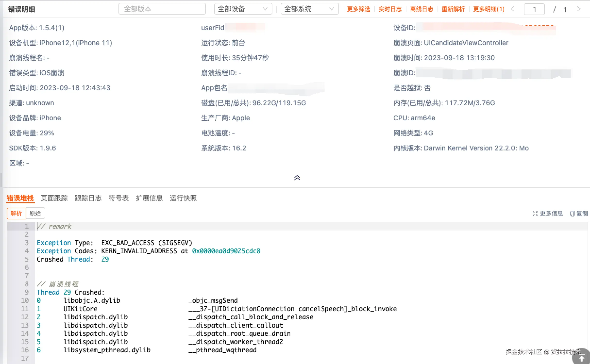This screenshot has height=364, width=590.
Task: Open the 全部设备 dropdown
Action: tap(243, 9)
